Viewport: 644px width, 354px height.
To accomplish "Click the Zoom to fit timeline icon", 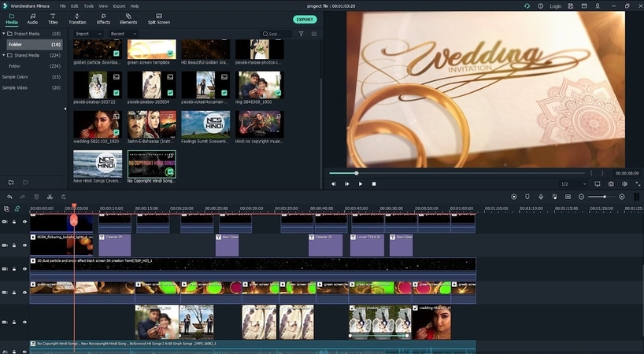I will tap(568, 197).
